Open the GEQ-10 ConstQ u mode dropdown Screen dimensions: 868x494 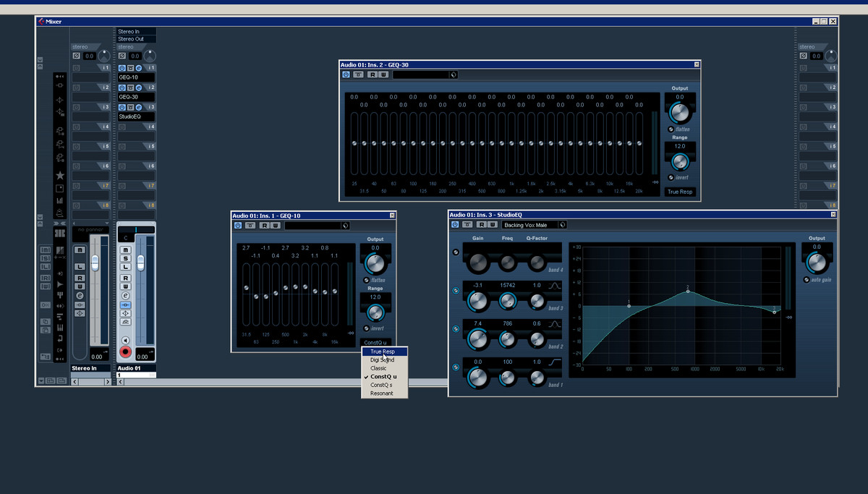click(x=375, y=342)
